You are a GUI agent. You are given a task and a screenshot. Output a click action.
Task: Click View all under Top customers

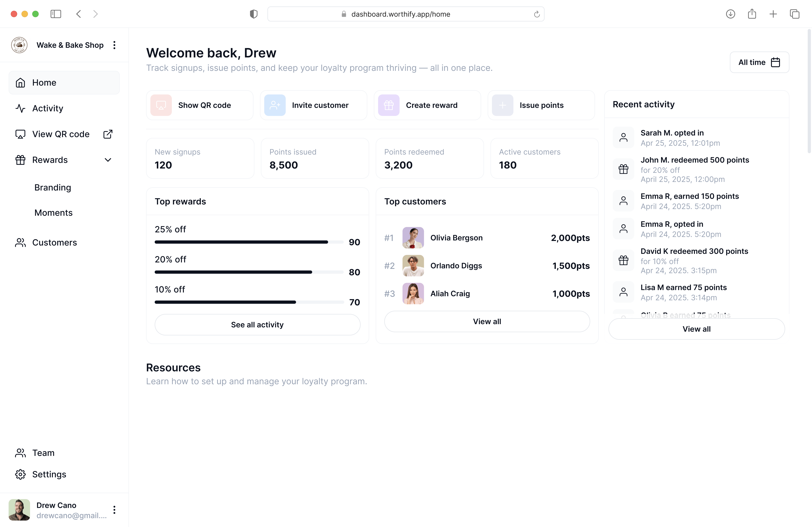487,321
